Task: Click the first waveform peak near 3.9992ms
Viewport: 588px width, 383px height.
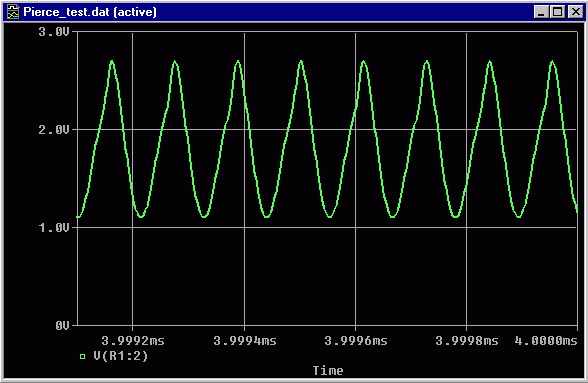Action: coord(112,61)
